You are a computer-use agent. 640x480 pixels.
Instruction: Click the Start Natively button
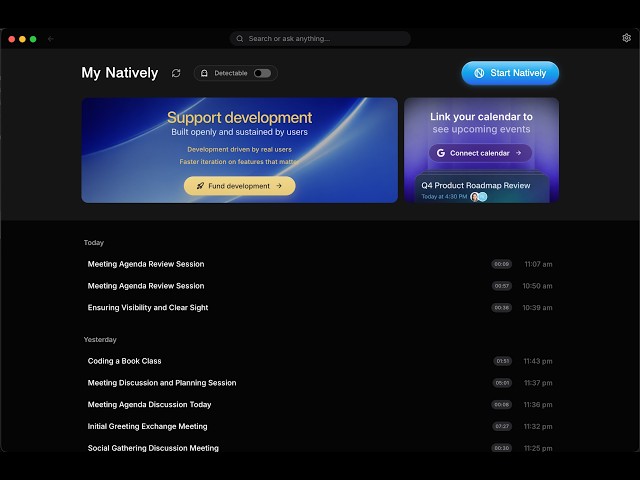[510, 73]
